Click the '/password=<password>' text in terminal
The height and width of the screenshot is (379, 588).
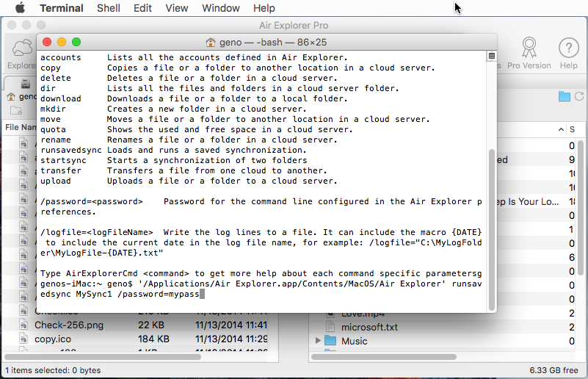[92, 201]
